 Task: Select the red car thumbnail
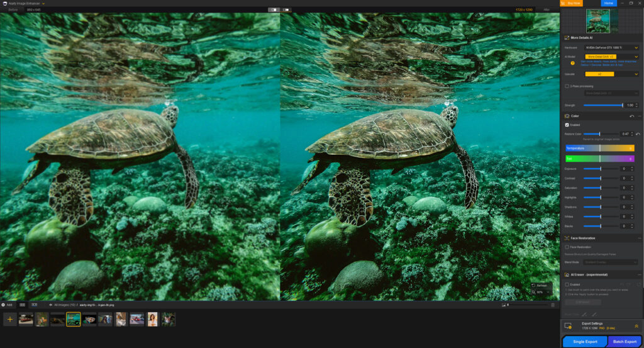(x=26, y=319)
